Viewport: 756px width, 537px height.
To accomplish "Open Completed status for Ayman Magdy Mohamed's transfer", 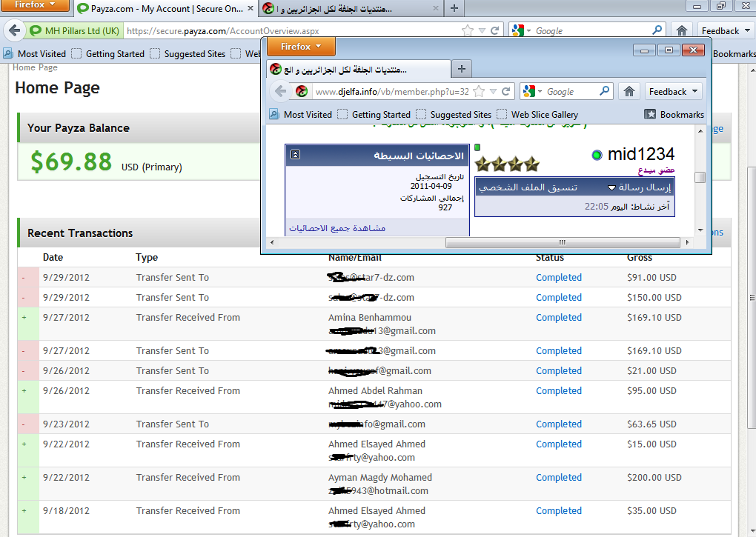I will [559, 477].
